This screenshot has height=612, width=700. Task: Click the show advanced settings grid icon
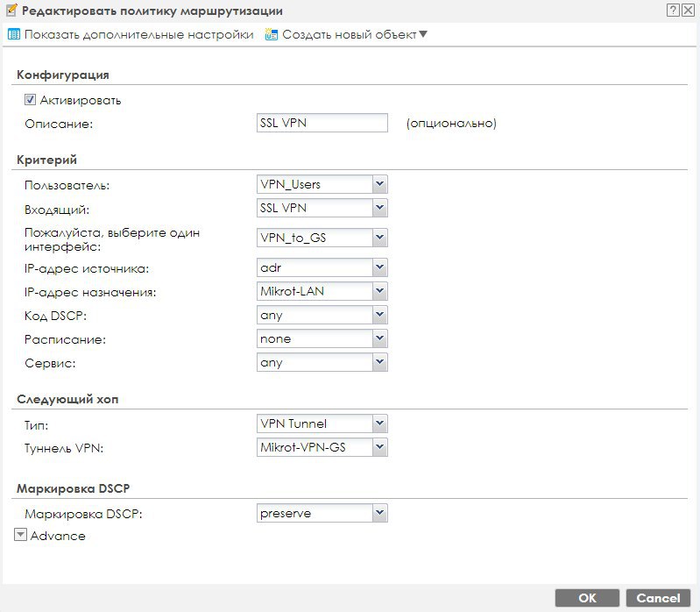click(x=13, y=35)
